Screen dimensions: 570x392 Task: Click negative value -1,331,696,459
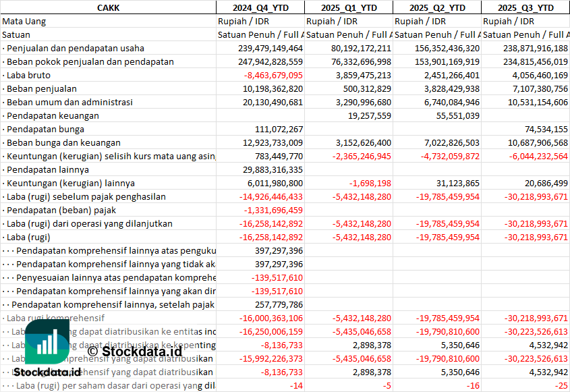273,210
